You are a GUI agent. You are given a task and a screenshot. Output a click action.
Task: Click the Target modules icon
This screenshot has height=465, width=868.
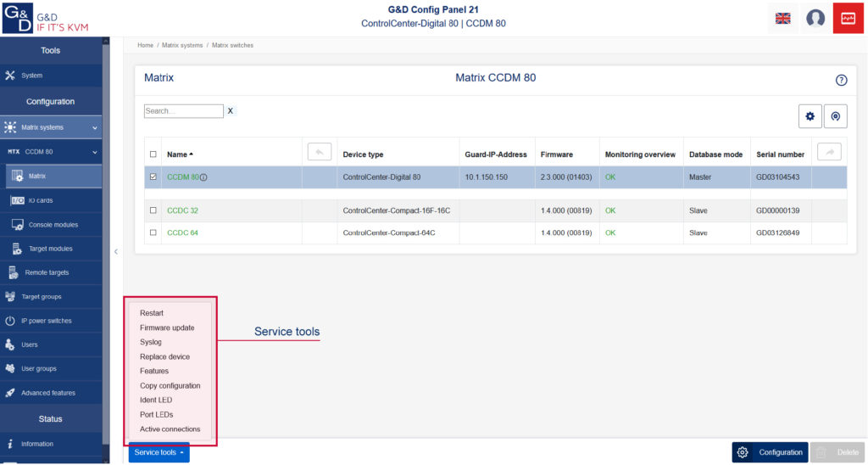[17, 249]
